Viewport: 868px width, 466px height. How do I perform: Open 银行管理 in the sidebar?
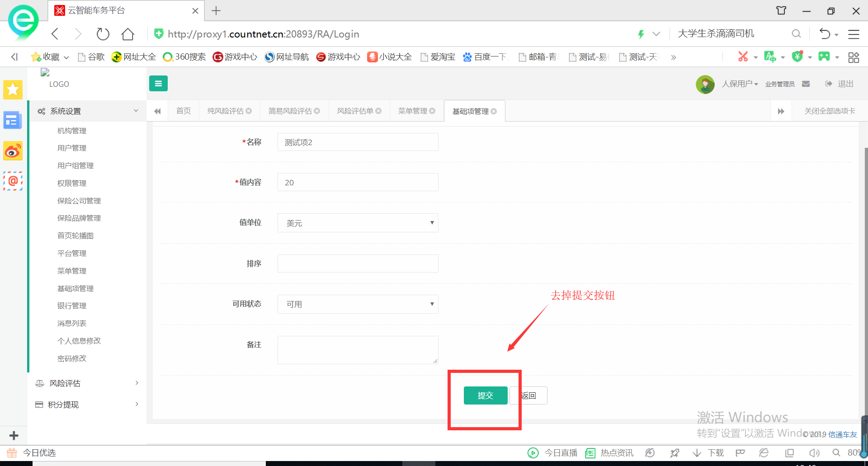click(x=72, y=306)
